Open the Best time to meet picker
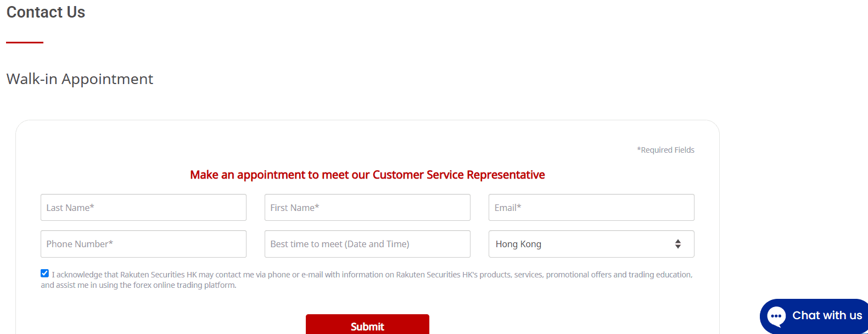Screen dimensions: 868x334 [x=367, y=243]
